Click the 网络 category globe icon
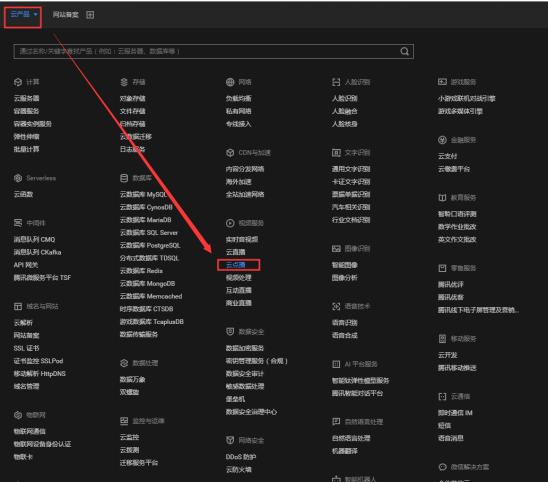This screenshot has height=483, width=548. pyautogui.click(x=230, y=82)
